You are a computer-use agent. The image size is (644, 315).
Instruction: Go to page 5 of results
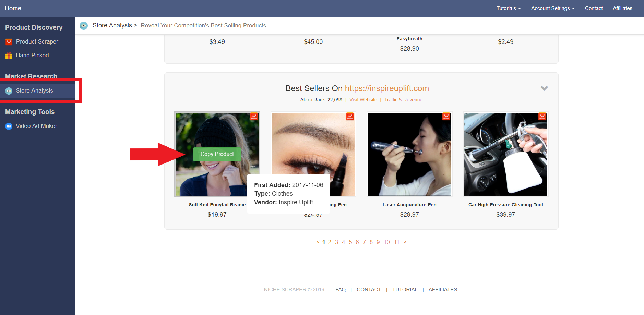click(x=350, y=242)
